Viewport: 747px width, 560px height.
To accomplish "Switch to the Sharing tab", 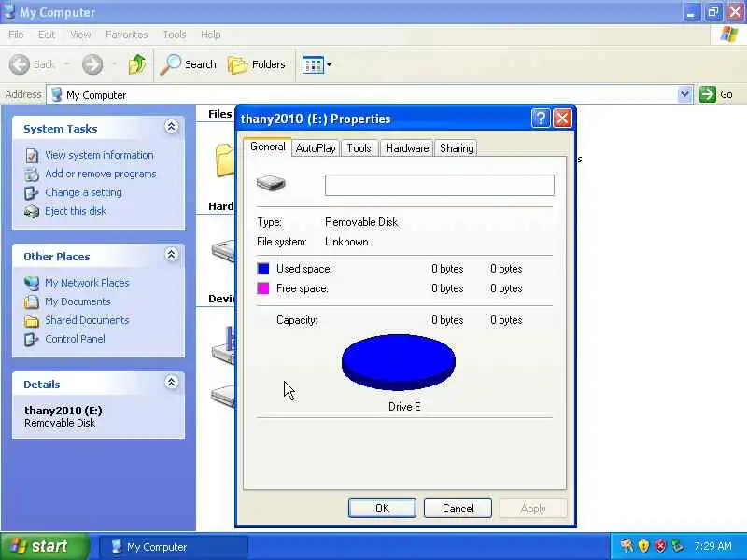I will pyautogui.click(x=457, y=148).
